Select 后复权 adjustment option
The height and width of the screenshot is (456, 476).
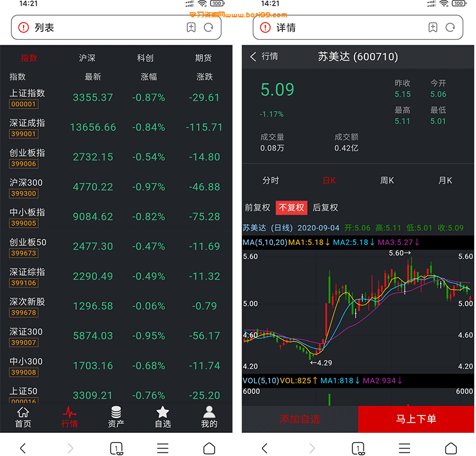point(325,207)
